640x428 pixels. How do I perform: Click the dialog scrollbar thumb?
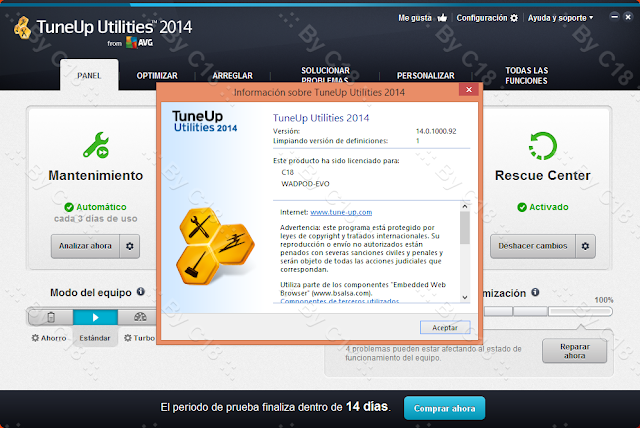click(465, 228)
